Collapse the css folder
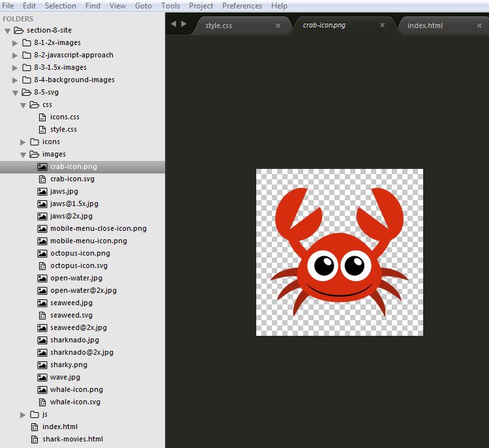Image resolution: width=489 pixels, height=448 pixels. [23, 105]
